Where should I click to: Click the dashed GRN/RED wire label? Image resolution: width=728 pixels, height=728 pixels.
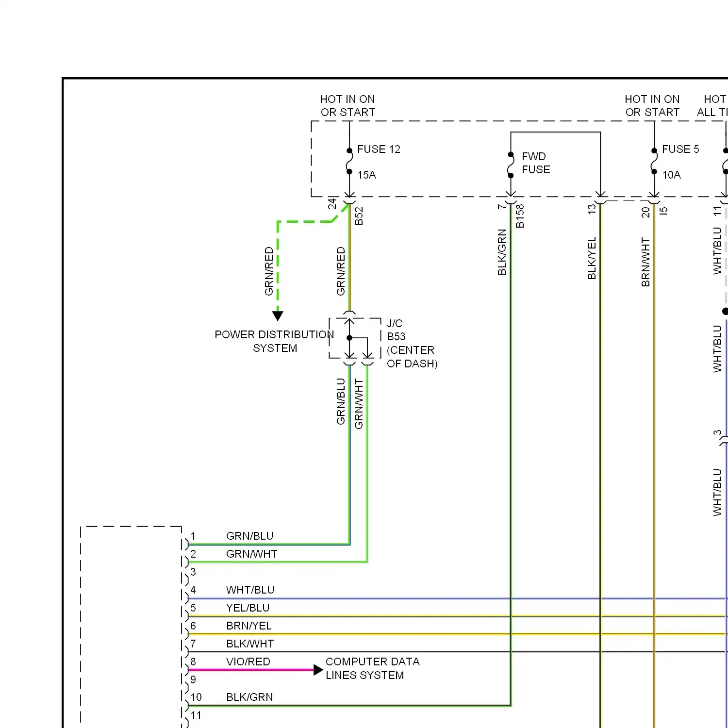(269, 271)
